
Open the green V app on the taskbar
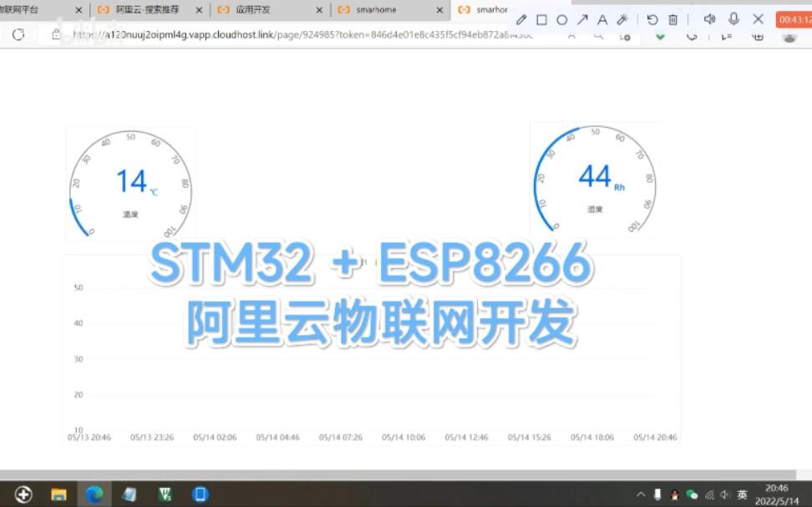point(165,494)
